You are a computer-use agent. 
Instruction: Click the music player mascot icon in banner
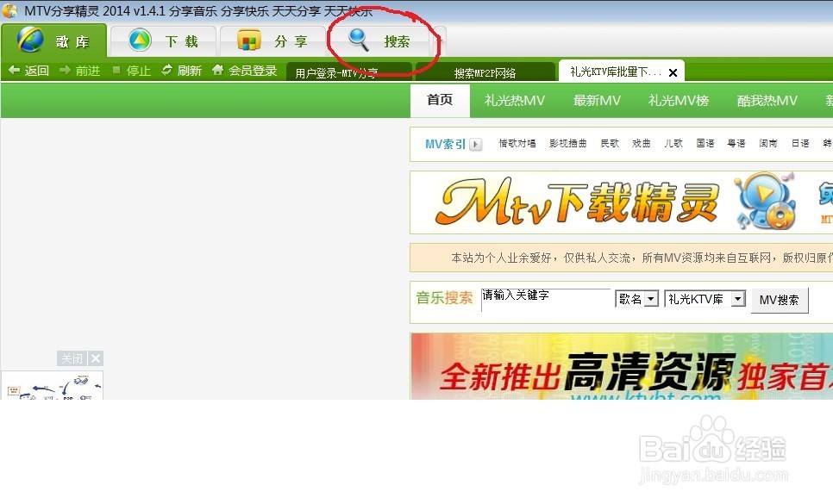(765, 202)
